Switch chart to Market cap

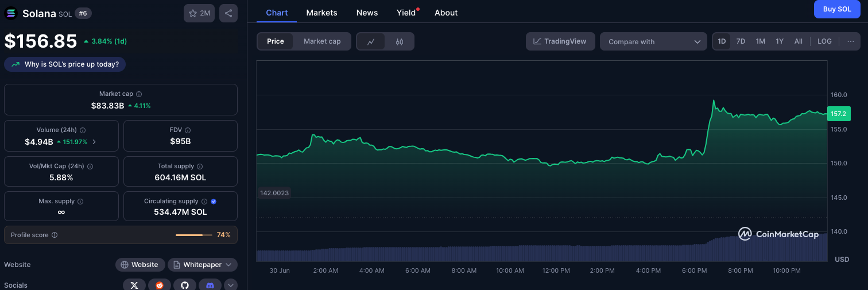pos(322,41)
